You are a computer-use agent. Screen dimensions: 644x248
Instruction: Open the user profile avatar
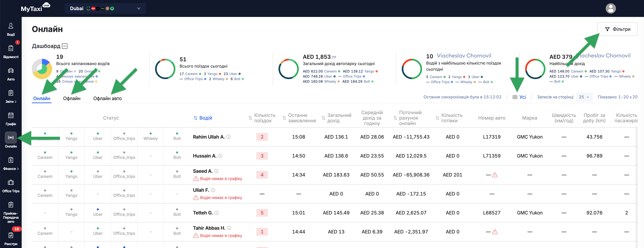tap(610, 8)
